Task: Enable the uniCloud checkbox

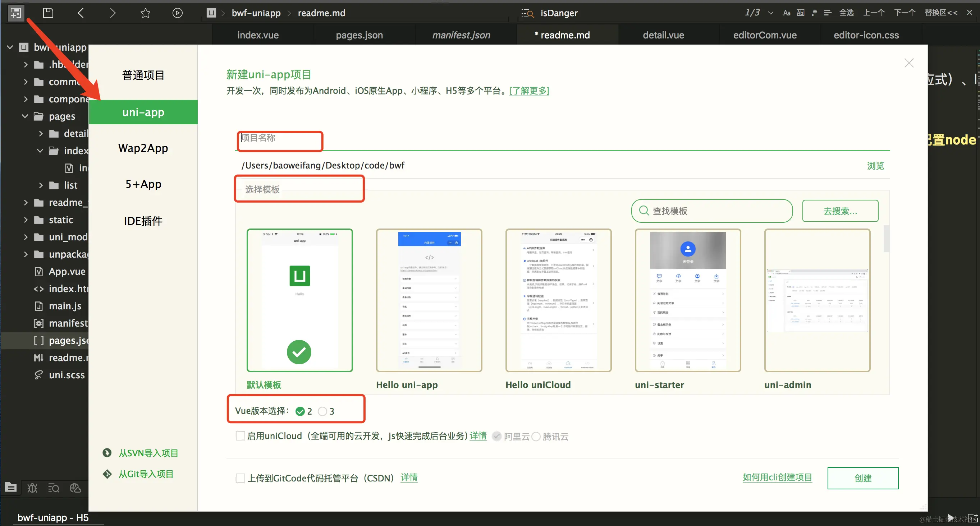Action: 241,436
